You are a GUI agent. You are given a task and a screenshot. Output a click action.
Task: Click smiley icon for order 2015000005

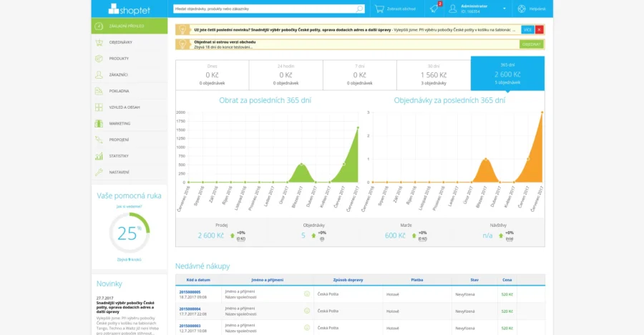pyautogui.click(x=307, y=293)
